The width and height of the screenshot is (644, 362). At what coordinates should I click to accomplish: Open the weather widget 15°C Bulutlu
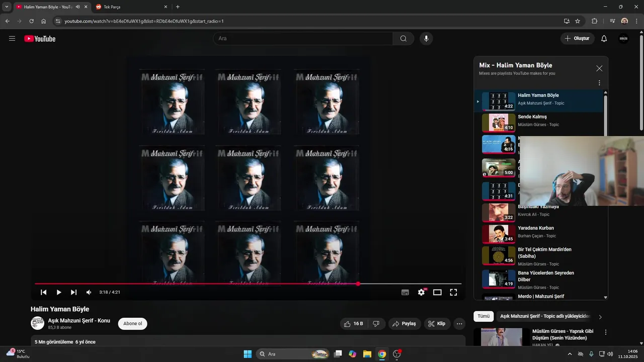[18, 353]
